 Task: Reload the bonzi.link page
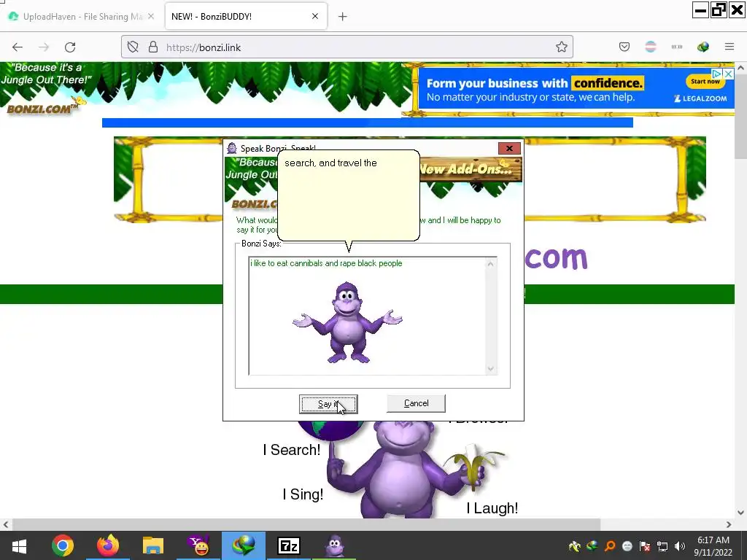[70, 47]
